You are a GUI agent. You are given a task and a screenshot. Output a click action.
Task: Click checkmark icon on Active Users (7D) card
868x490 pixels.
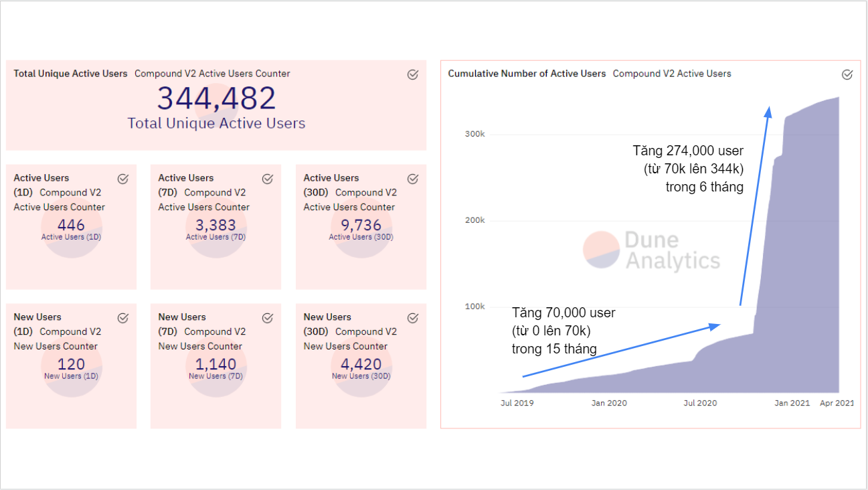click(268, 179)
